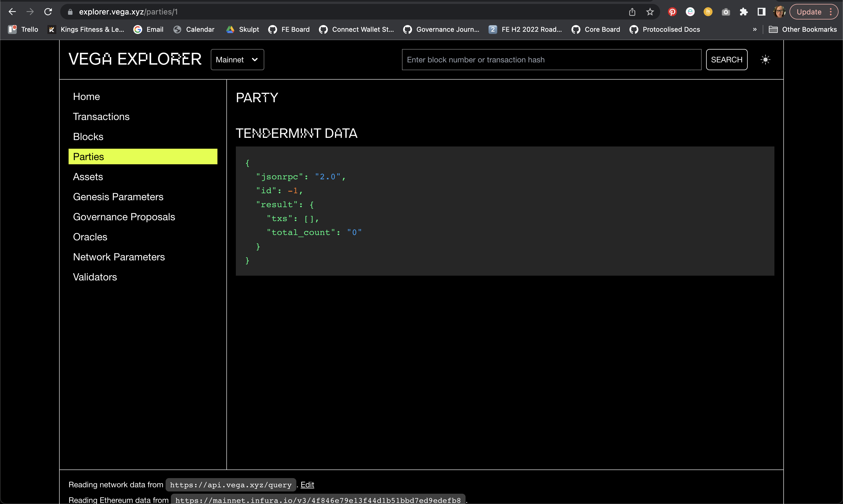Open the browser extensions puzzle icon

(x=744, y=11)
